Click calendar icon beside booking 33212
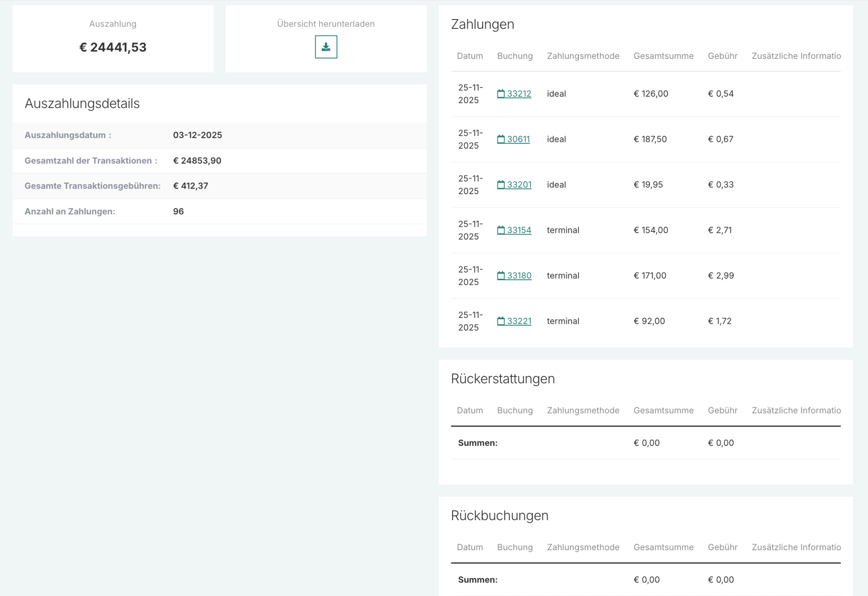 [501, 94]
